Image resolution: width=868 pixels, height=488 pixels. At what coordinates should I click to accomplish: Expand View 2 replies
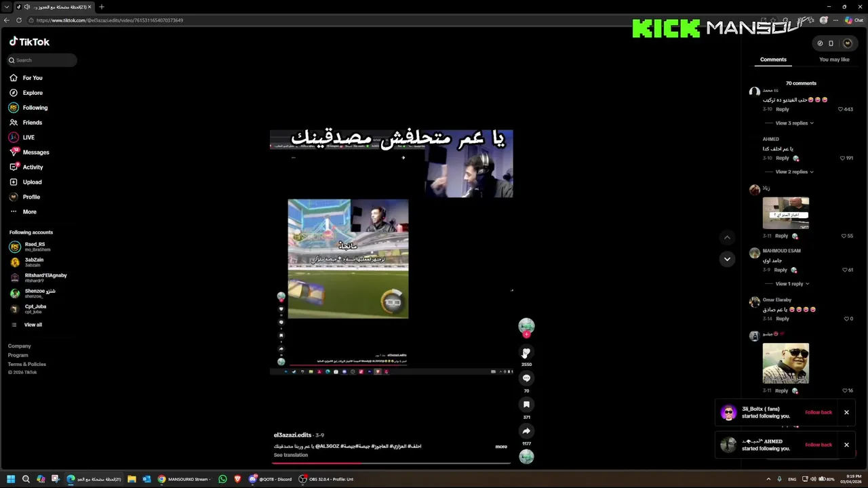click(795, 172)
